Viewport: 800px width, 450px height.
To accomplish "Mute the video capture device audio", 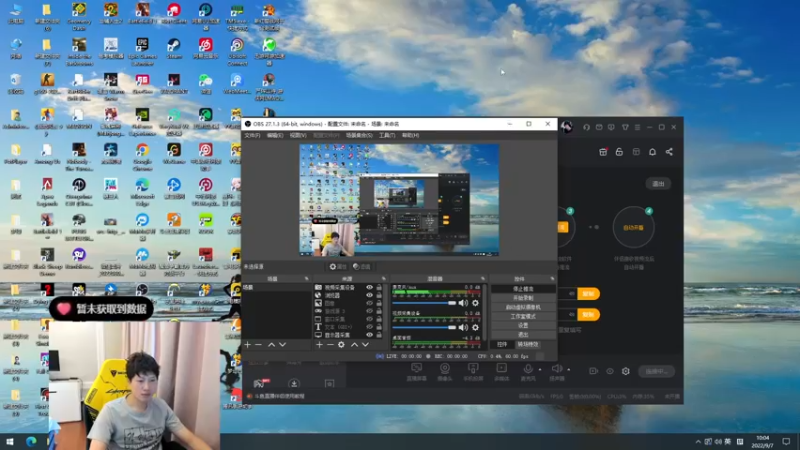I will (x=463, y=328).
